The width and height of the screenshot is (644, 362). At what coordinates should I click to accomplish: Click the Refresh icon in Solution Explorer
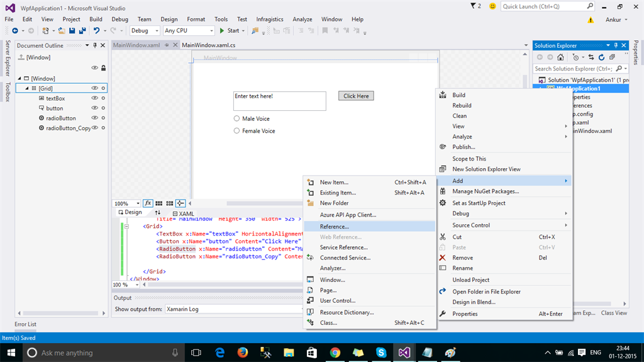pos(601,57)
